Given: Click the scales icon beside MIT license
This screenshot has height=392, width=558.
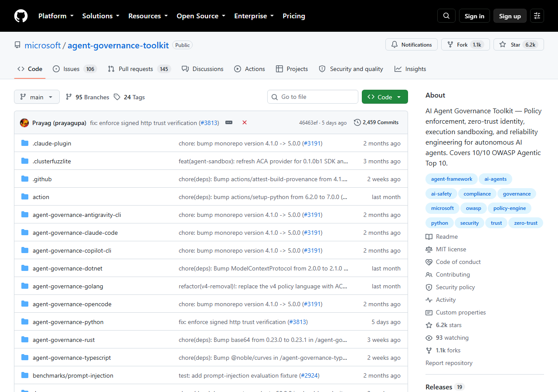Looking at the screenshot, I should [x=429, y=249].
